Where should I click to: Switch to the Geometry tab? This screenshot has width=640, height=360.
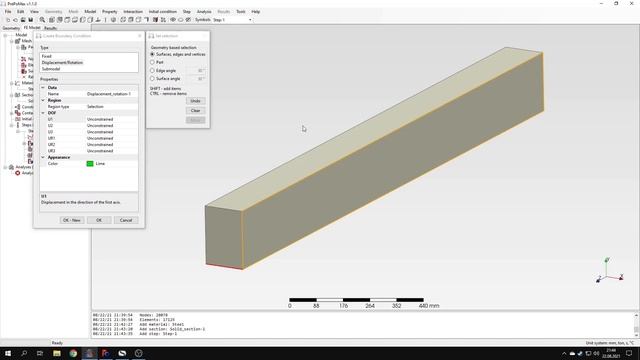[11, 28]
